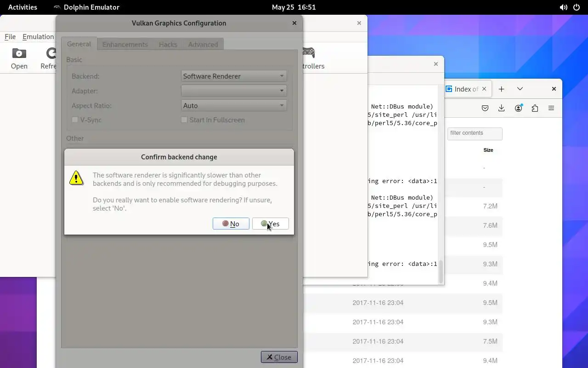Switch to the Enhancements tab
Viewport: 588px width, 368px height.
coord(125,44)
